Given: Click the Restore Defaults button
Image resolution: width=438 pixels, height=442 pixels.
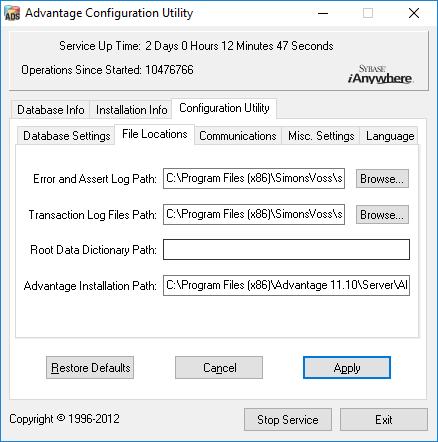Looking at the screenshot, I should coord(90,368).
